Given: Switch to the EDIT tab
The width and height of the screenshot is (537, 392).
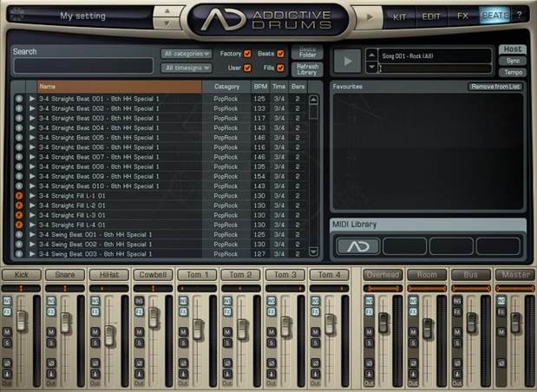Looking at the screenshot, I should pyautogui.click(x=431, y=16).
